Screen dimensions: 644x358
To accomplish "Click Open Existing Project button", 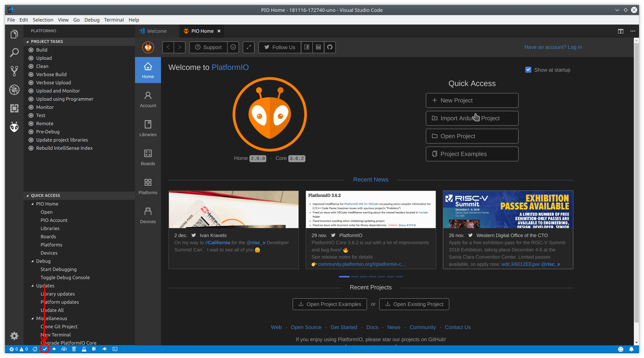I will [x=414, y=304].
